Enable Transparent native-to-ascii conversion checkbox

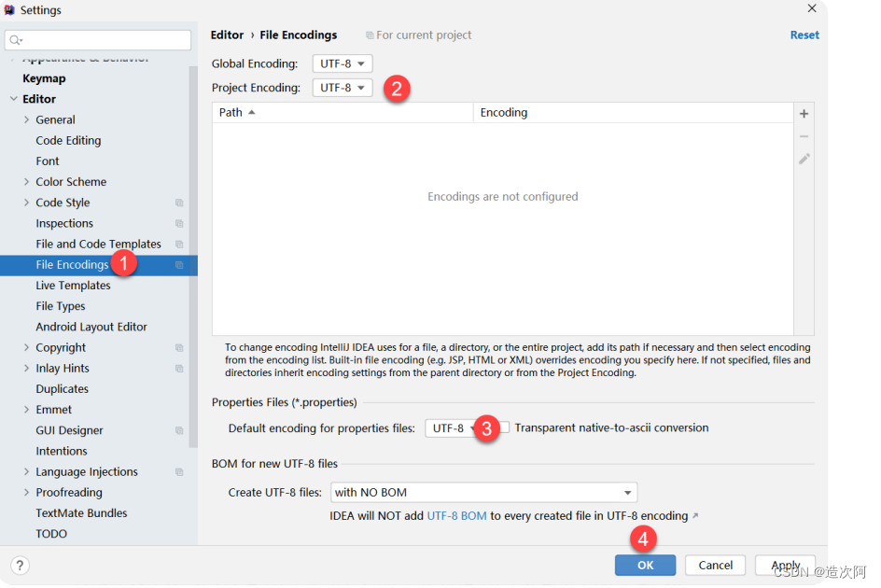(505, 427)
